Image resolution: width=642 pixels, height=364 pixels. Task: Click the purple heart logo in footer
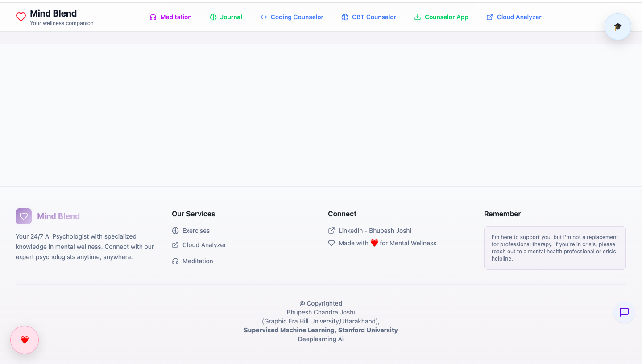coord(24,216)
